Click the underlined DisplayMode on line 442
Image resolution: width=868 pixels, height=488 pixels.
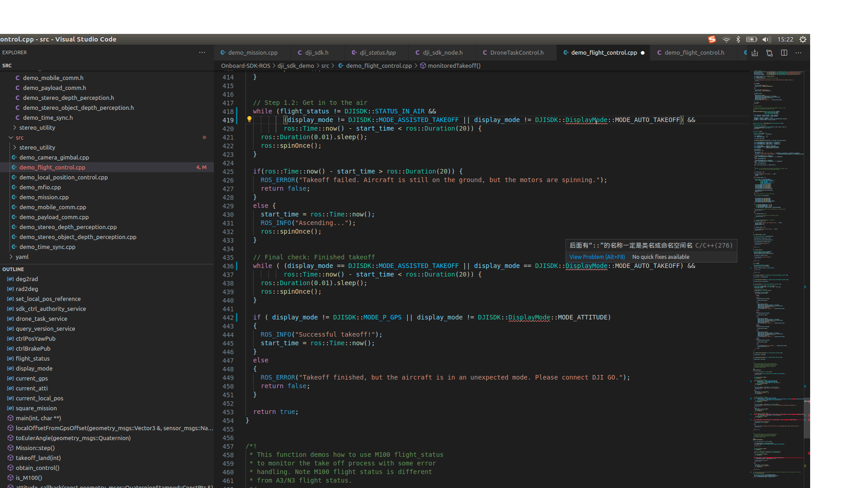click(x=529, y=318)
